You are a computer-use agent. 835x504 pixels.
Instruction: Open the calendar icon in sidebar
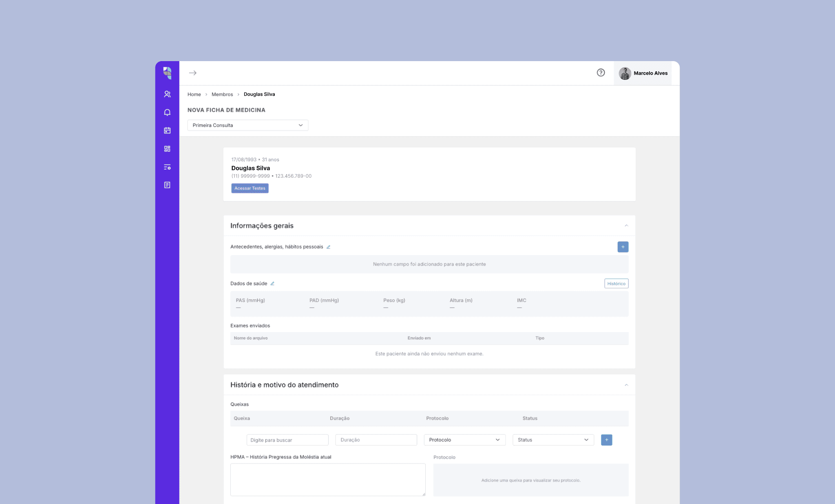click(167, 130)
